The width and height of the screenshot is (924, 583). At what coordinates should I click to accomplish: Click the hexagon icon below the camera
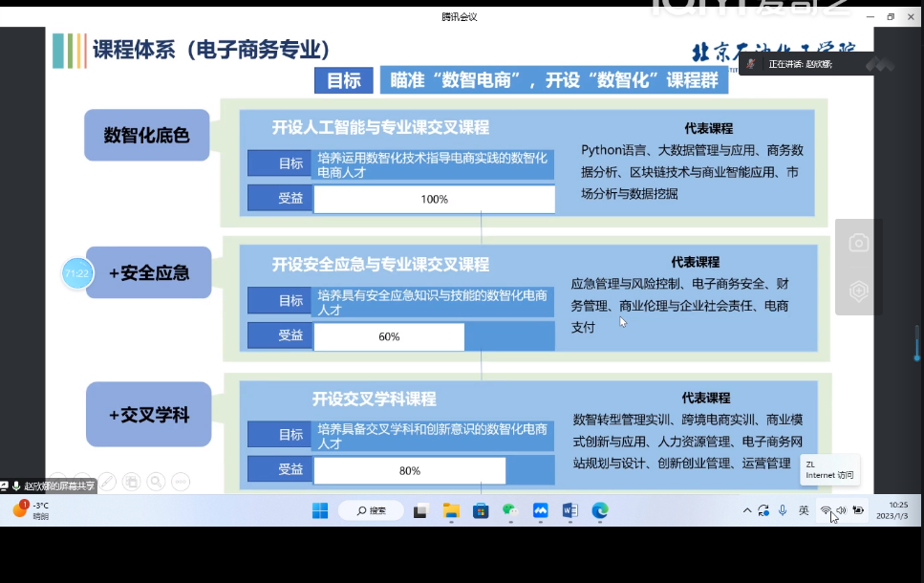858,291
